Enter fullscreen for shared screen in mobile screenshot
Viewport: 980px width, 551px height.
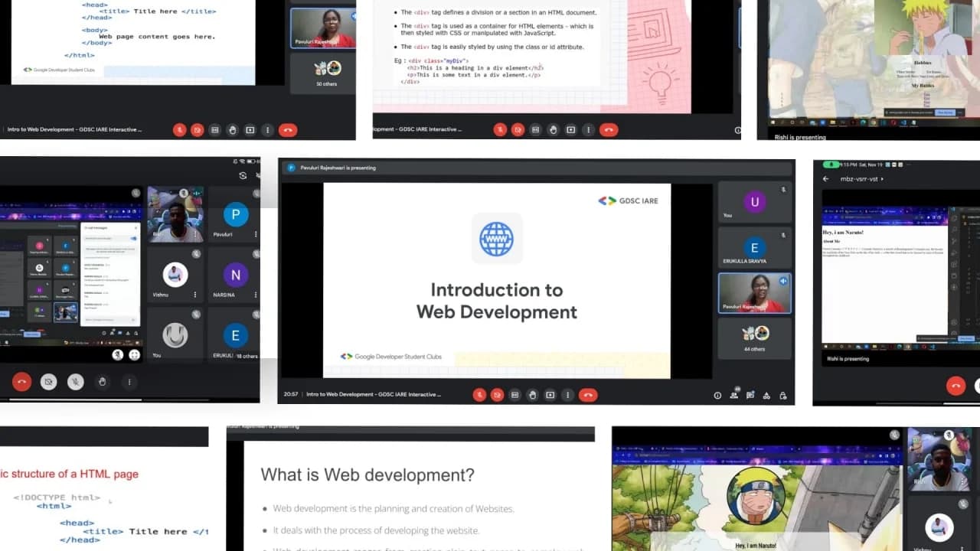(135, 354)
